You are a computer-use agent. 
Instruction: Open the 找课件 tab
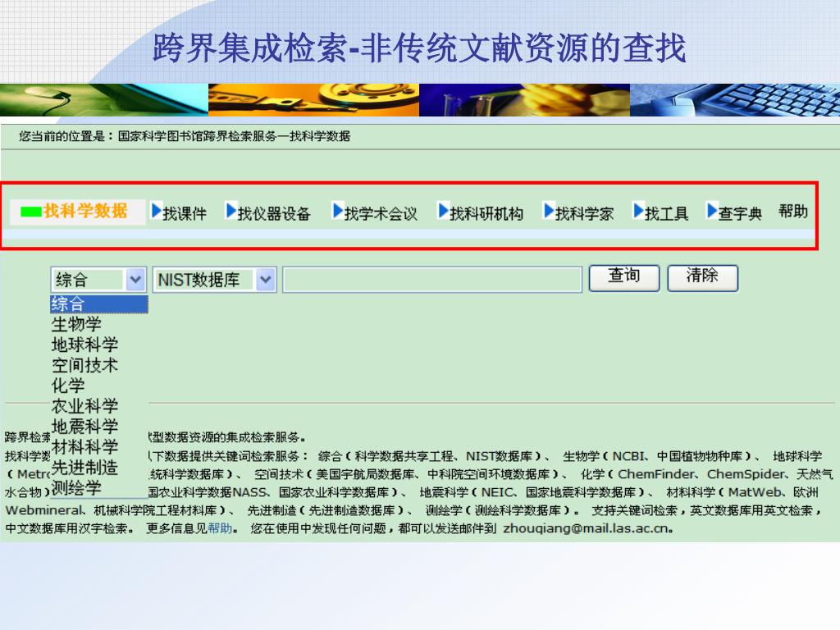tap(185, 213)
